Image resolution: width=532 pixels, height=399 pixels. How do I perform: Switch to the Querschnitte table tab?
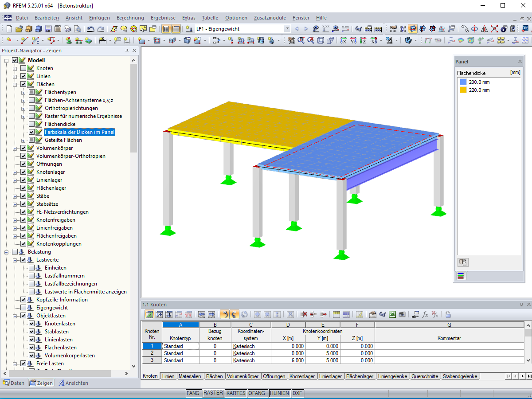pyautogui.click(x=425, y=376)
